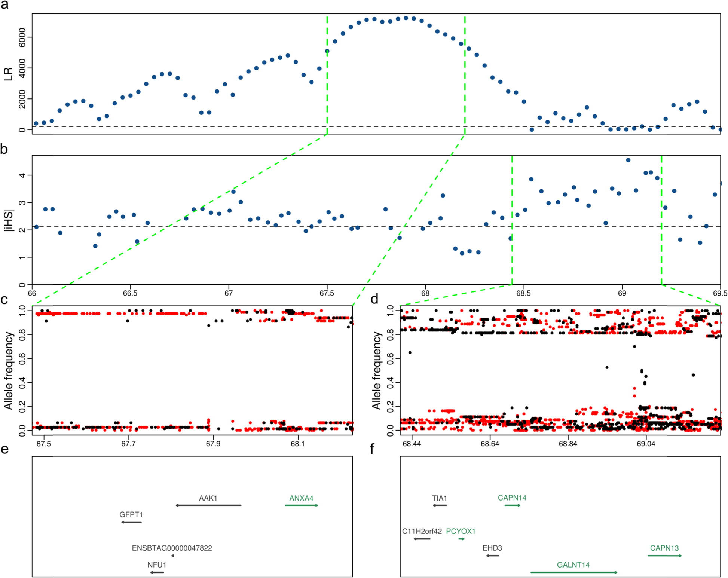Click the panel letter f
This screenshot has height=578, width=728.
pos(373,448)
